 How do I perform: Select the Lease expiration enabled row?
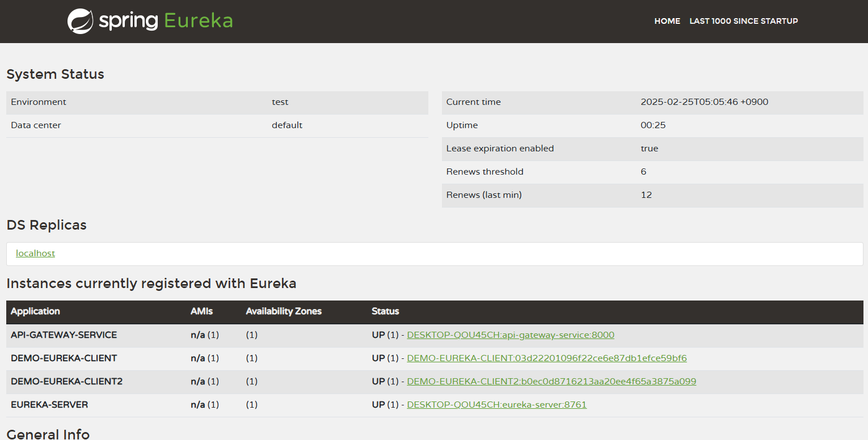point(500,148)
